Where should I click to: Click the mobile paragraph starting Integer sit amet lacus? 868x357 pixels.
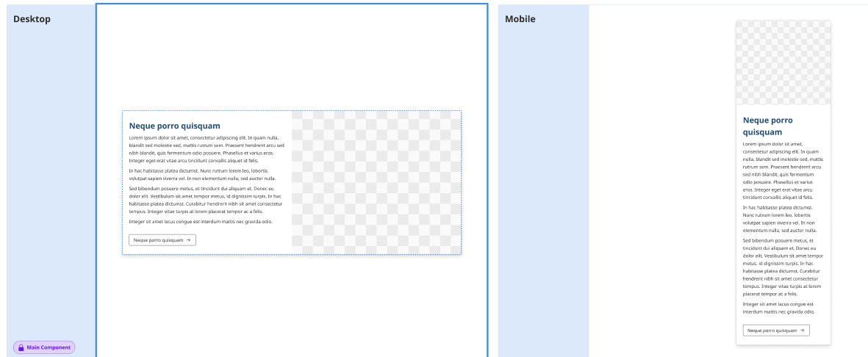pos(778,308)
